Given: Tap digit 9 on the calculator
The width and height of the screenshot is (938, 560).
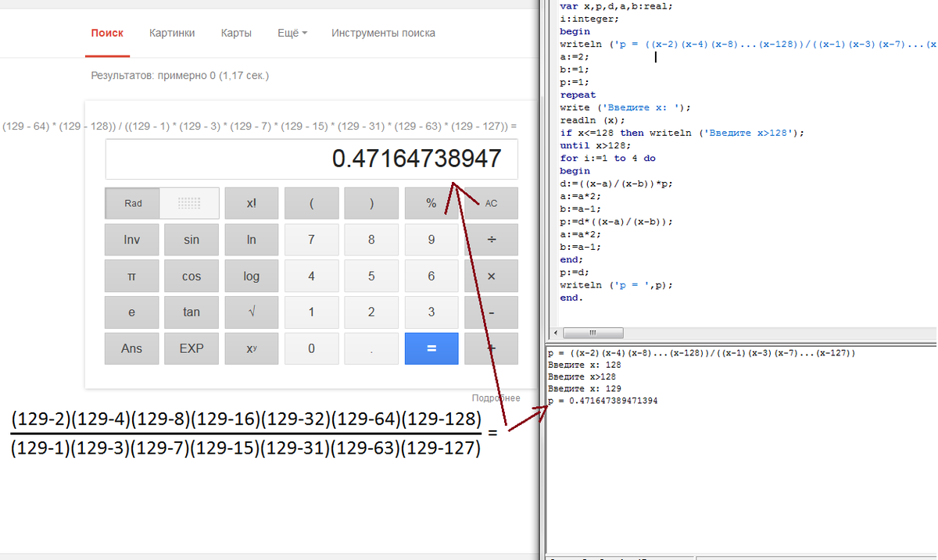Looking at the screenshot, I should point(431,240).
